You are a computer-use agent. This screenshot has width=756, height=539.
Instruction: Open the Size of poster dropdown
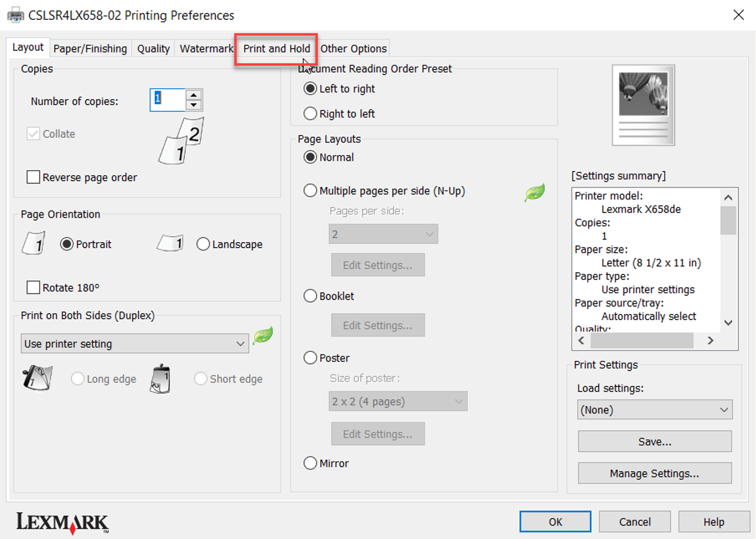398,402
